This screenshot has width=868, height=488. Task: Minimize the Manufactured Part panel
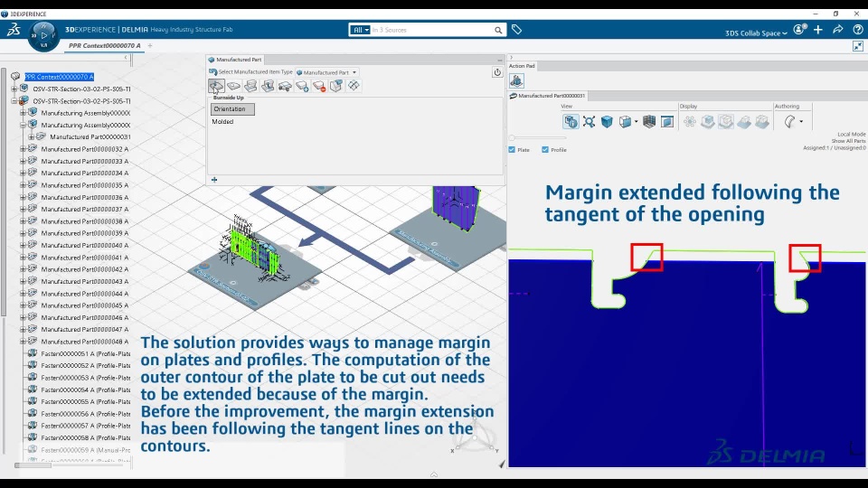[x=499, y=60]
